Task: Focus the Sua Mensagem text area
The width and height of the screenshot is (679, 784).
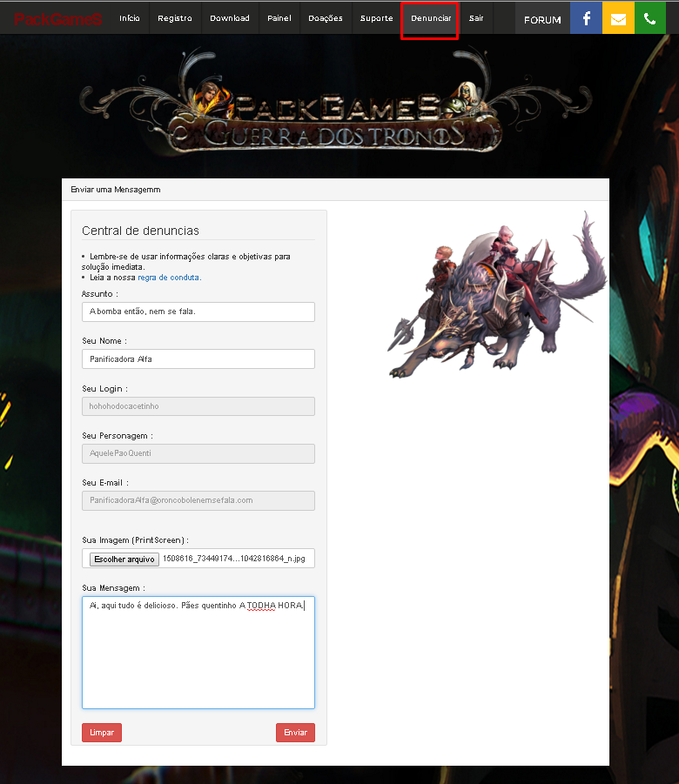Action: (x=198, y=653)
